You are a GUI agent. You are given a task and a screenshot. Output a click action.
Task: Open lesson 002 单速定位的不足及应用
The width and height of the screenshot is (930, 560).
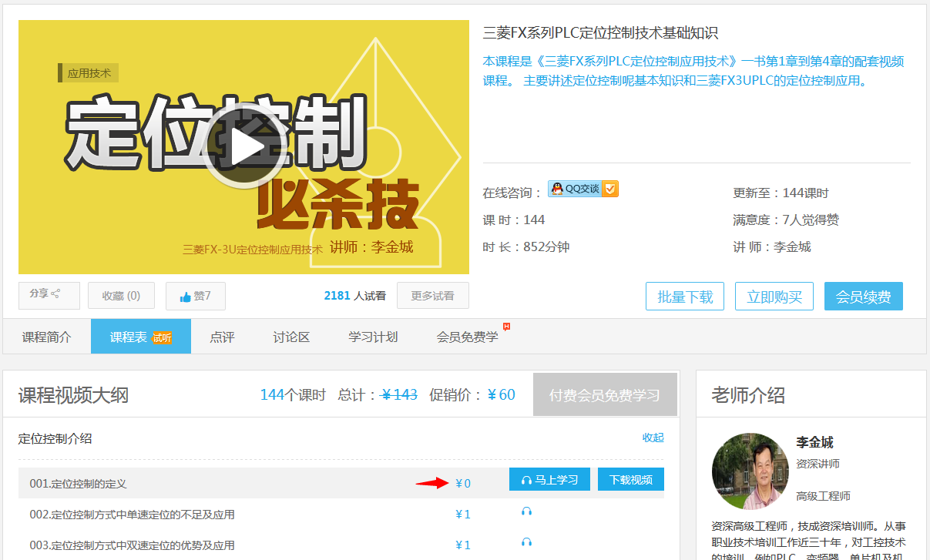click(x=132, y=515)
